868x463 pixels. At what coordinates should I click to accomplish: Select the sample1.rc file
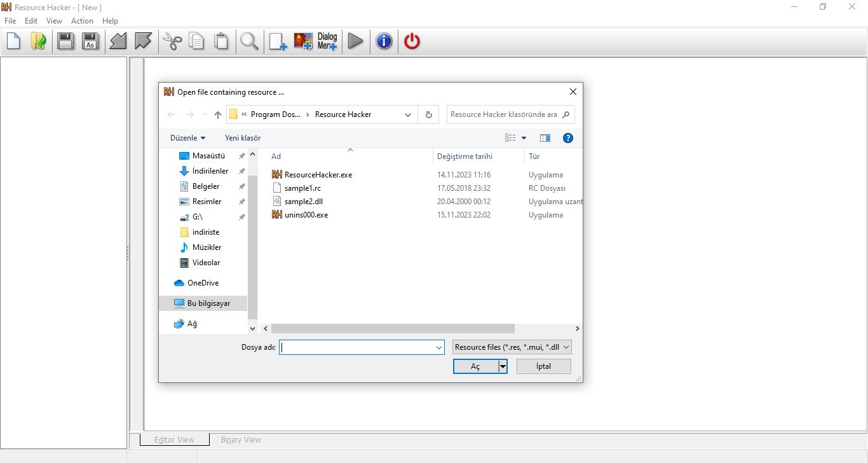[x=302, y=188]
